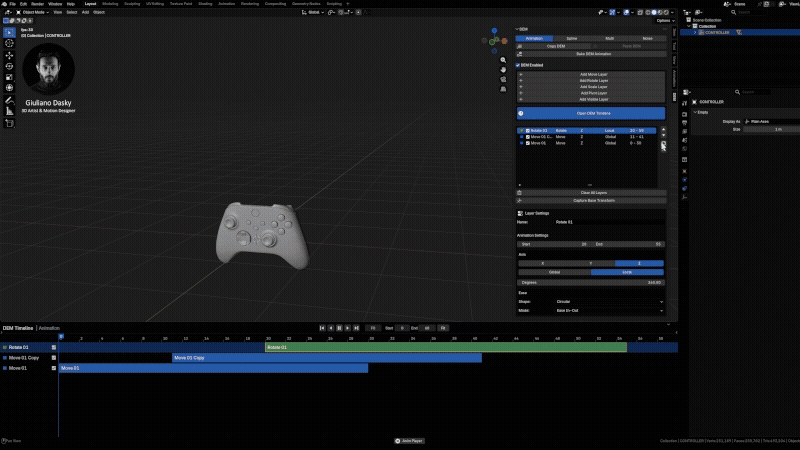Click the Degrees value slider field
The width and height of the screenshot is (800, 450).
591,282
